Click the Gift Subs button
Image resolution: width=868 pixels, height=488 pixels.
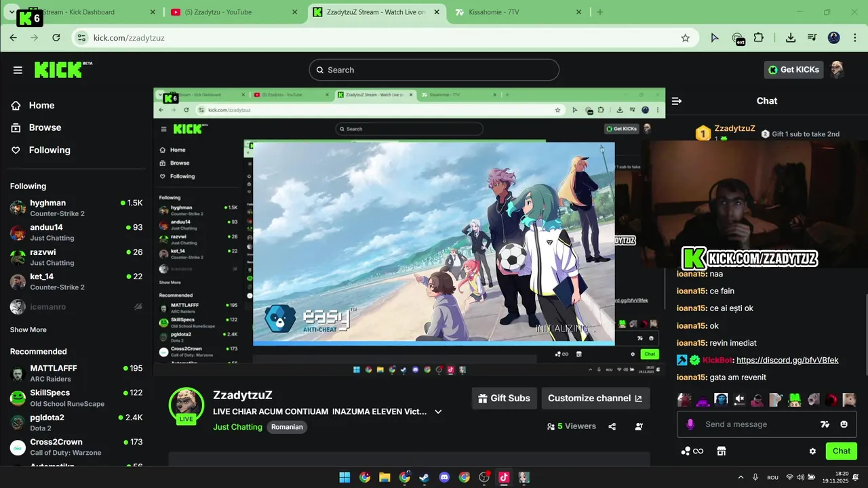pyautogui.click(x=504, y=399)
